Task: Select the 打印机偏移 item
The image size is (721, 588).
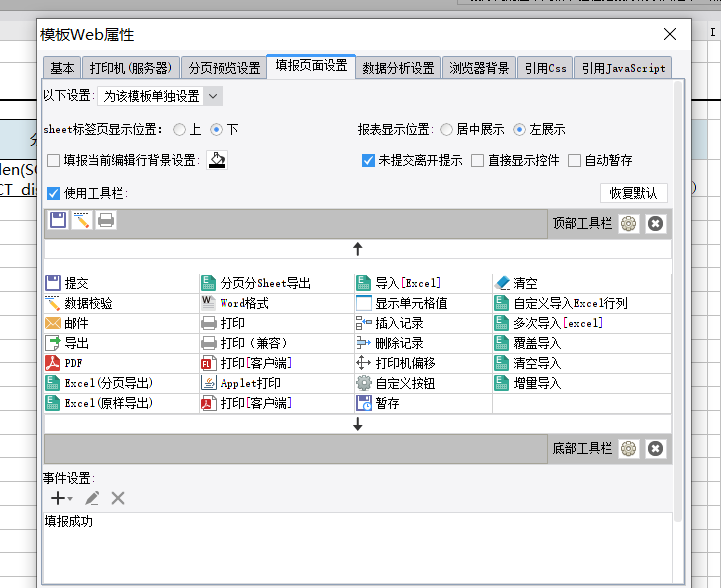Action: click(x=423, y=363)
